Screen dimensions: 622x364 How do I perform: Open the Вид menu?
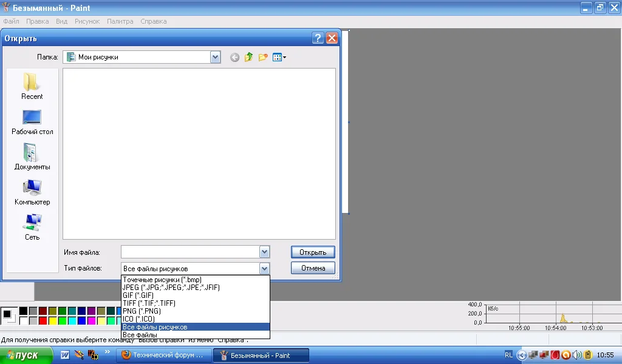click(x=61, y=21)
